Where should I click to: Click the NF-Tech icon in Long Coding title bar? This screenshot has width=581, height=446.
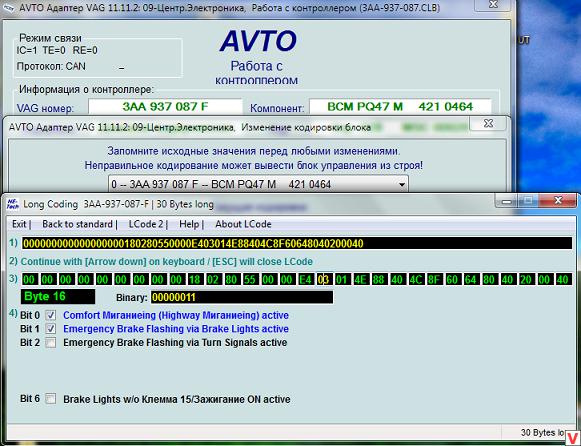pyautogui.click(x=13, y=204)
